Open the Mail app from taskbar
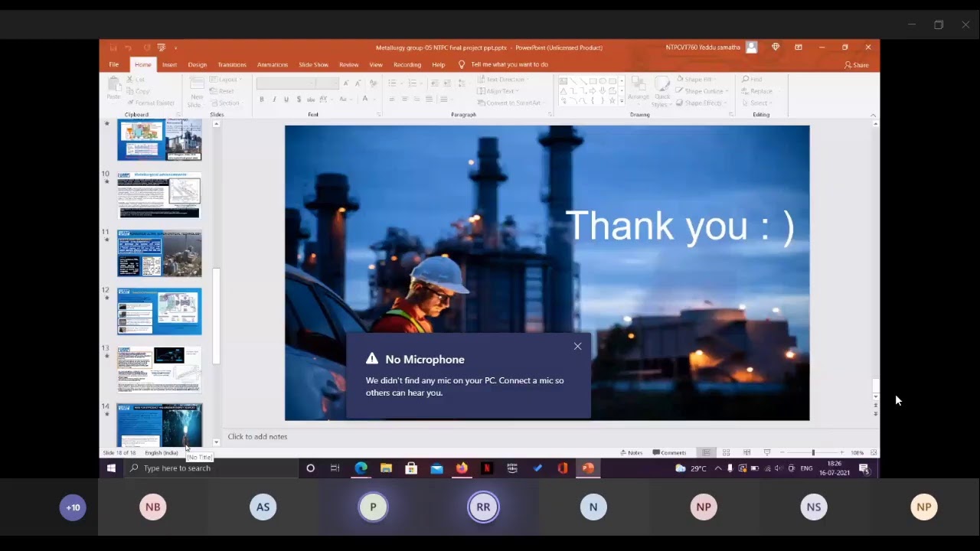 pos(436,468)
